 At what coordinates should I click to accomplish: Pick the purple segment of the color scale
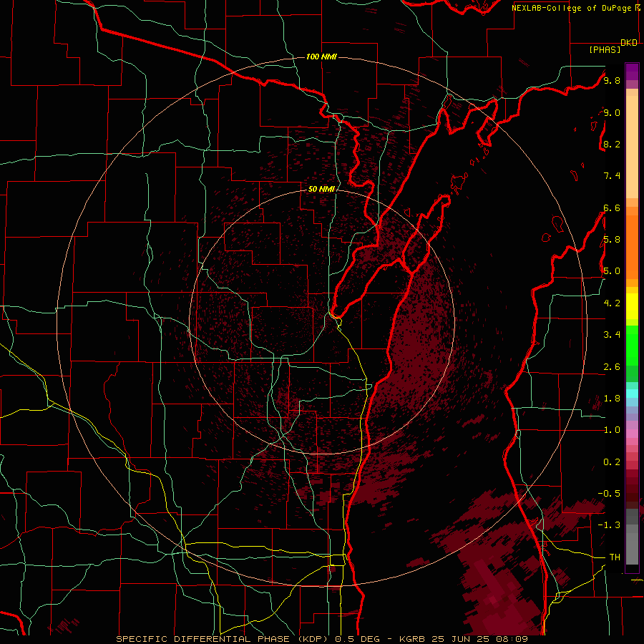pyautogui.click(x=632, y=72)
